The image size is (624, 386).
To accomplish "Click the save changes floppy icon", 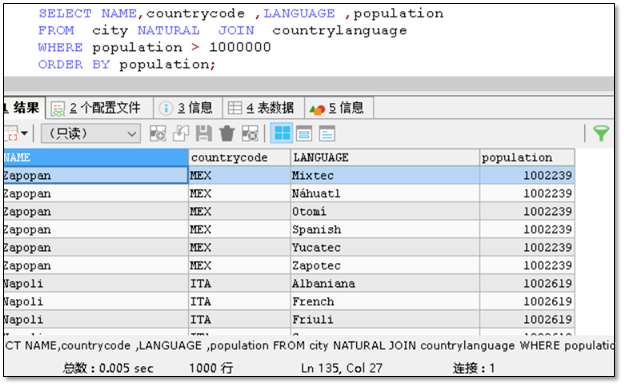I will (204, 133).
